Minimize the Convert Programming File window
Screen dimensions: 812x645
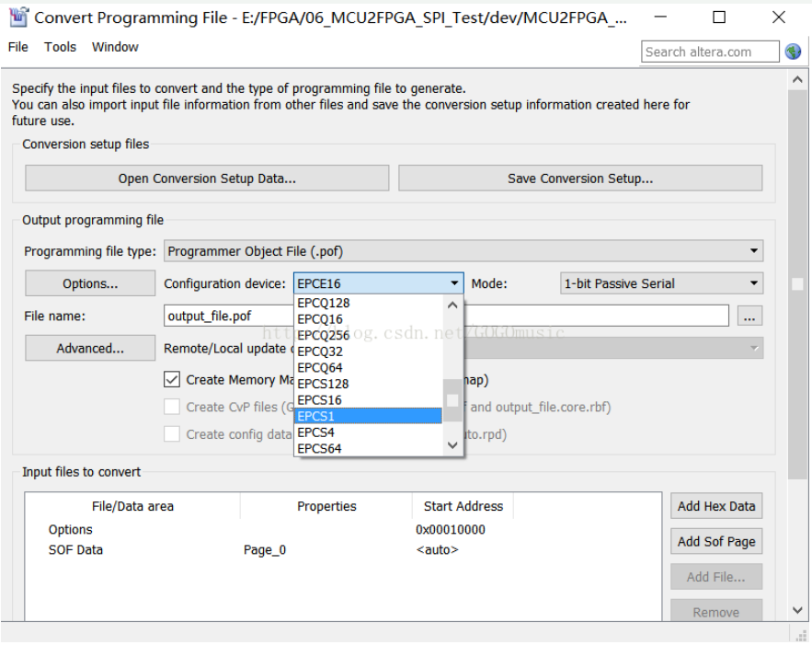point(660,17)
